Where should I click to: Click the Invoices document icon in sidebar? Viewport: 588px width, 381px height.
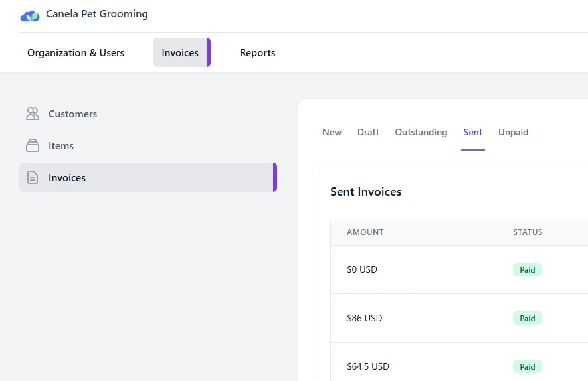coord(33,177)
